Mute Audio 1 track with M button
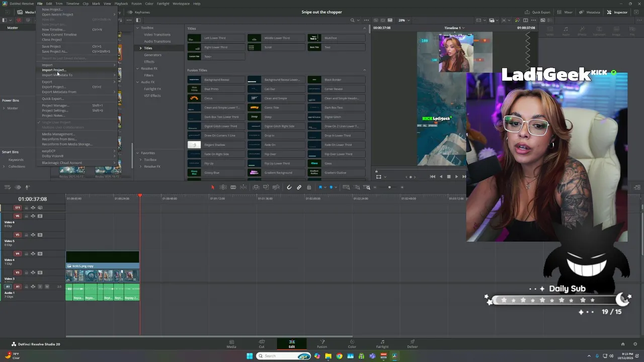Image resolution: width=644 pixels, height=362 pixels. coord(47,287)
